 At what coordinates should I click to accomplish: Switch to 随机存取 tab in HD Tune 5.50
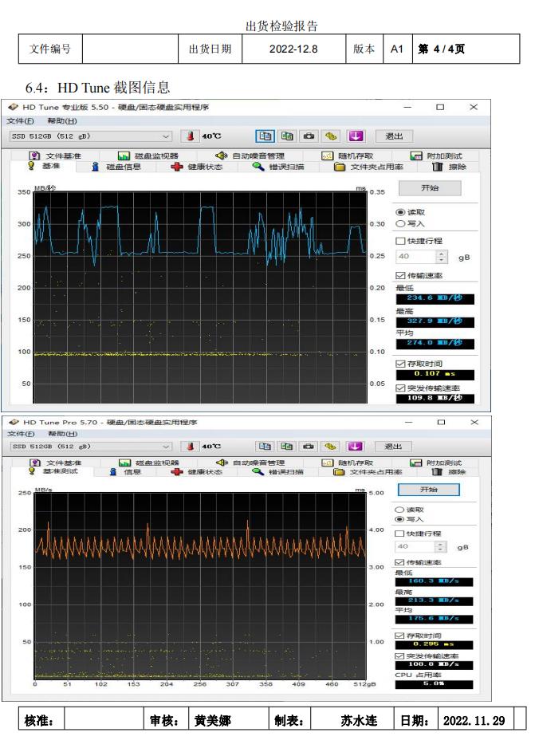348,156
